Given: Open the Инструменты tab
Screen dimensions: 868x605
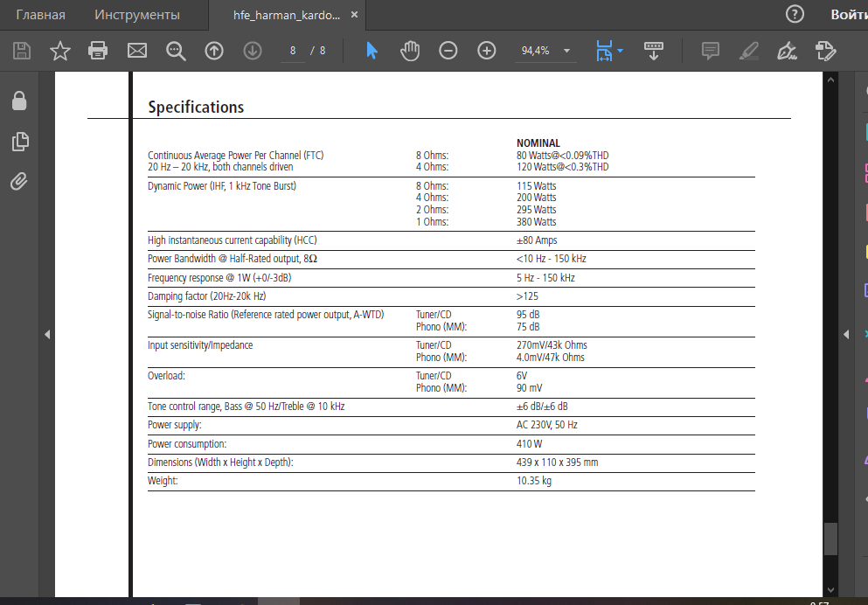Looking at the screenshot, I should pyautogui.click(x=136, y=15).
